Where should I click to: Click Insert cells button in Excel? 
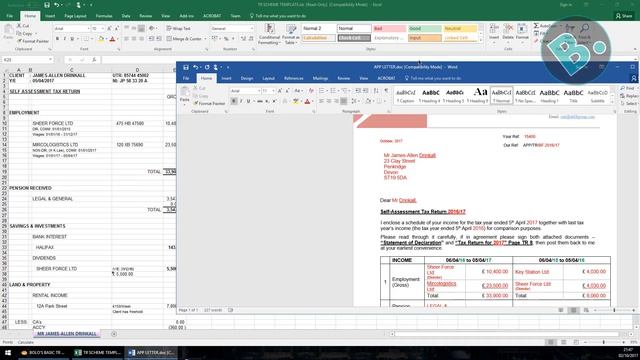point(494,32)
